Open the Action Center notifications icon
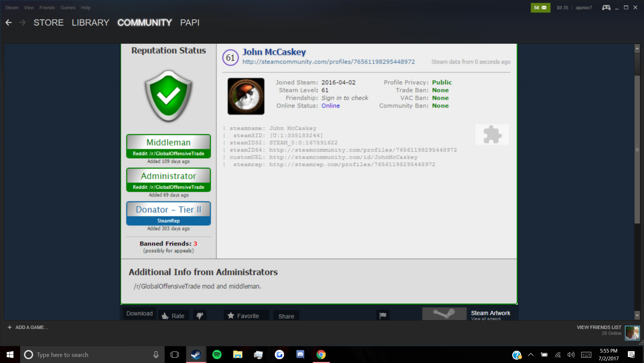Image resolution: width=644 pixels, height=363 pixels. click(x=631, y=355)
